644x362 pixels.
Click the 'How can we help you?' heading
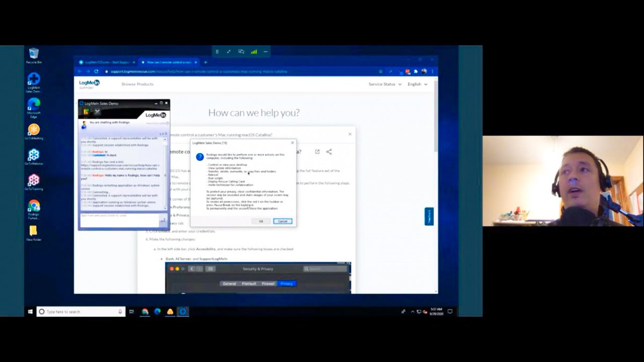[x=254, y=113]
